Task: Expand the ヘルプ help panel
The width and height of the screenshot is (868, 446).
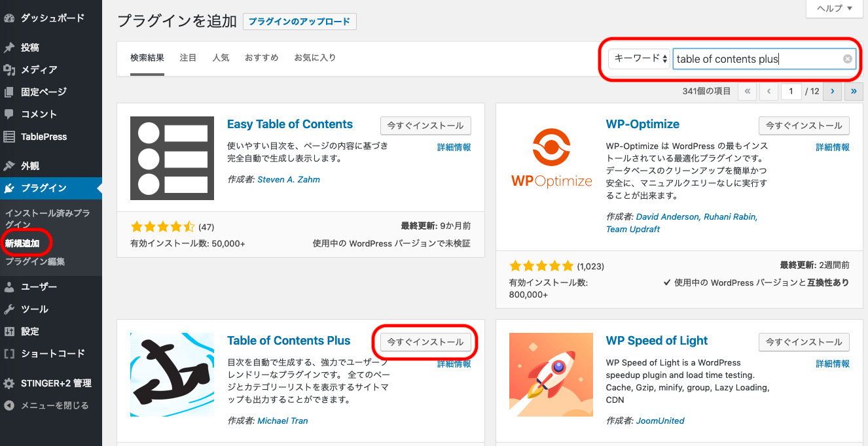Action: tap(835, 9)
